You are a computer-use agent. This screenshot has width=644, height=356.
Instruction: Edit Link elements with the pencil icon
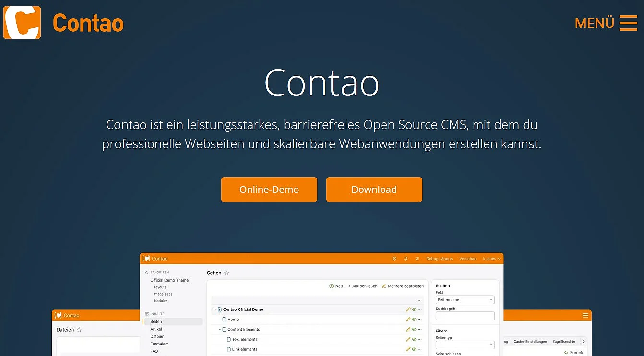408,349
